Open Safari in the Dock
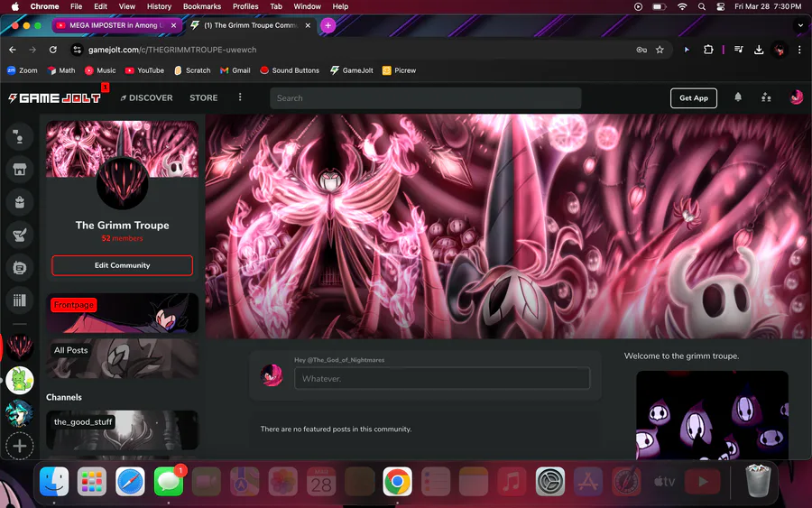The width and height of the screenshot is (812, 508). (130, 481)
